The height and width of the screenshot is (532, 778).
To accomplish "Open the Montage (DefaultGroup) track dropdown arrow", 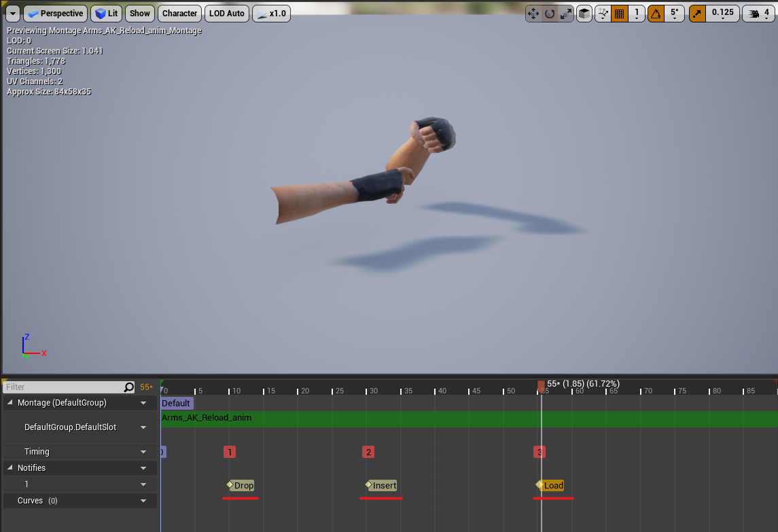I will pos(143,403).
